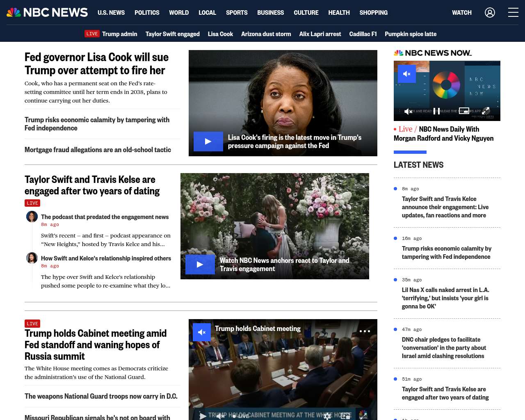Open story on weapons National Guard troops carry
525x420 pixels.
101,396
